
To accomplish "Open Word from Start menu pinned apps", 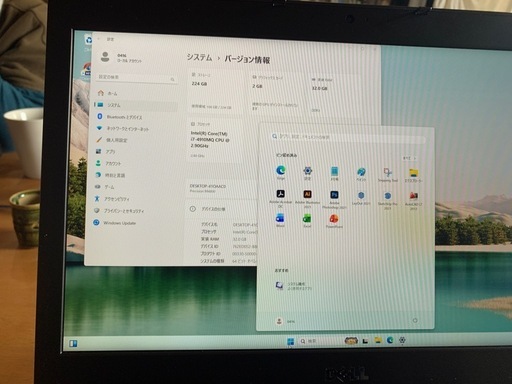I will click(280, 220).
